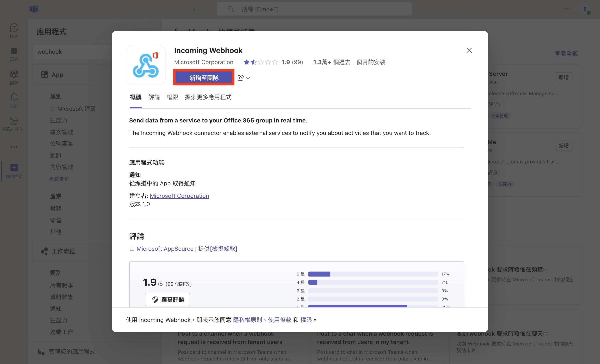The width and height of the screenshot is (600, 364).
Task: Click the search magnifier icon
Action: [231, 9]
